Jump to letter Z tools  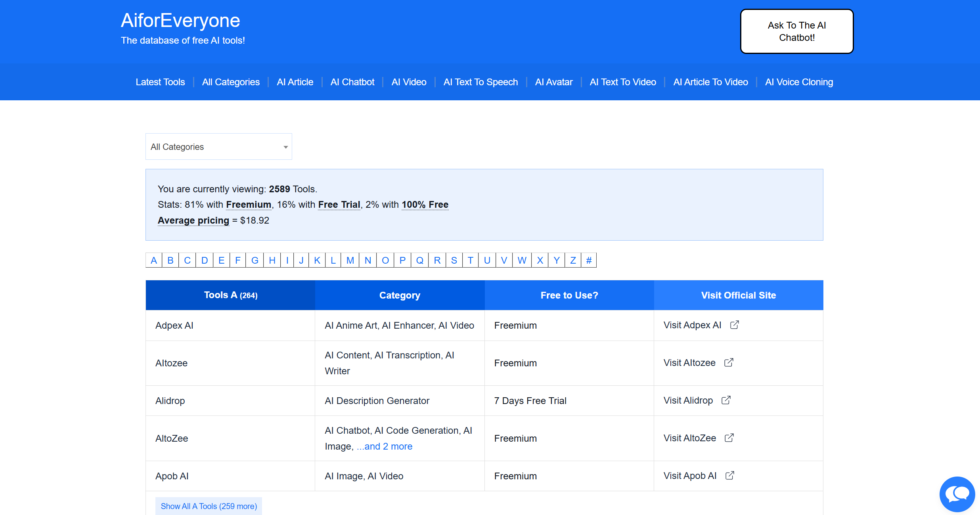[x=573, y=260]
